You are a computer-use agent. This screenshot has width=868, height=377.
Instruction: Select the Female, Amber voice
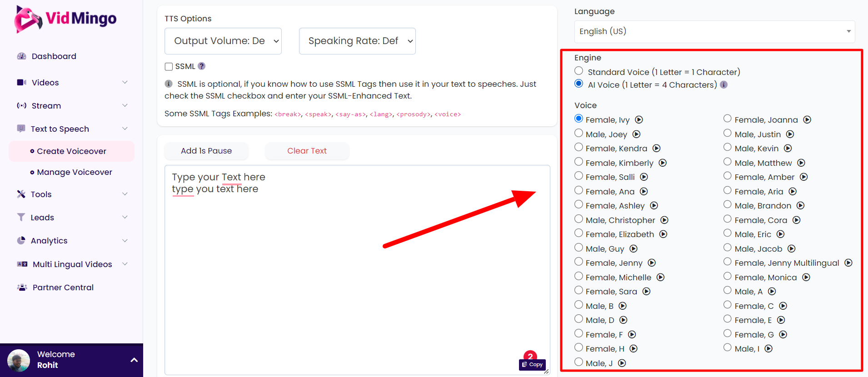click(728, 176)
